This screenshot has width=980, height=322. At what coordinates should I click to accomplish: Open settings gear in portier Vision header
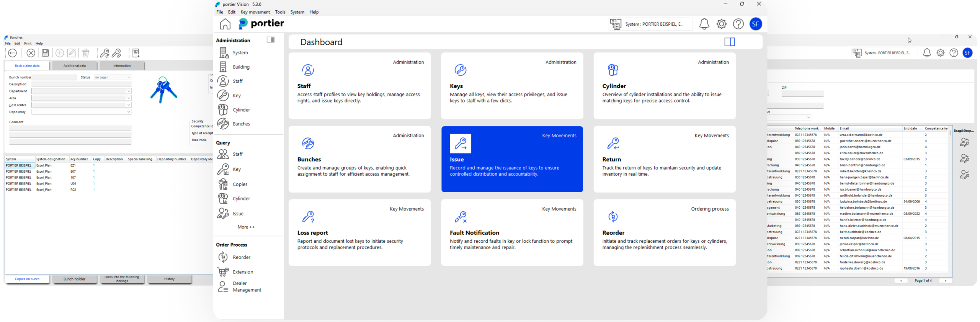tap(721, 24)
